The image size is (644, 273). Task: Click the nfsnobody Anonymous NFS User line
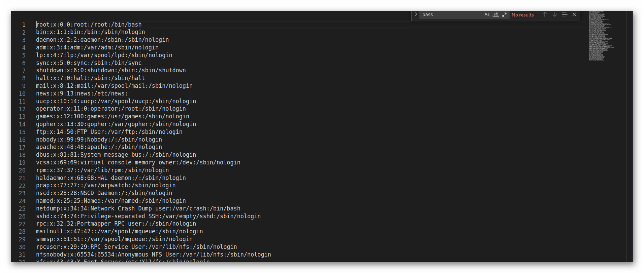click(x=154, y=255)
